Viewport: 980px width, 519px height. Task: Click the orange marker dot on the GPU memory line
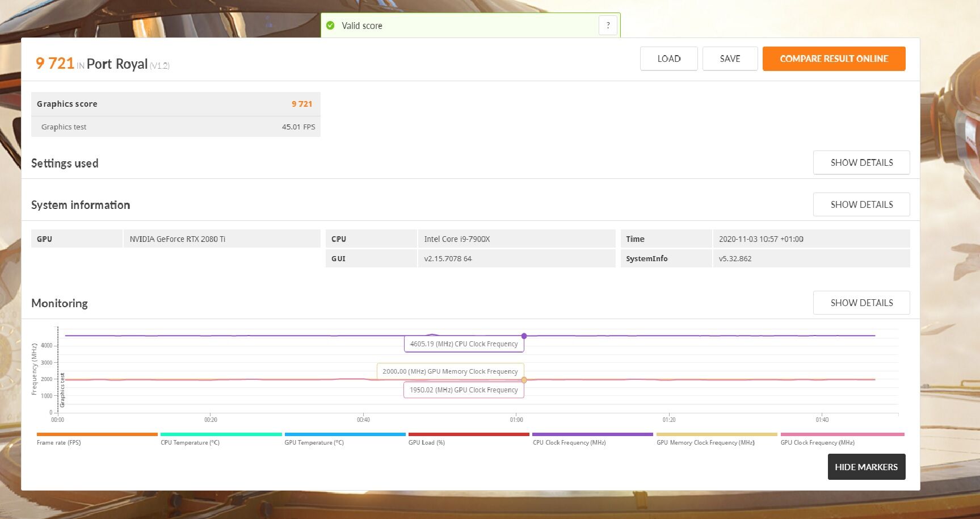coord(524,380)
